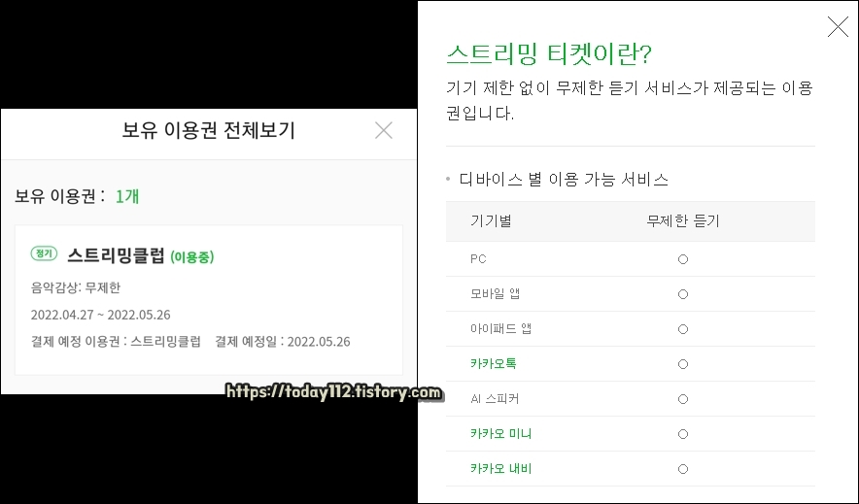Open the 카카오 내비 link

click(500, 468)
